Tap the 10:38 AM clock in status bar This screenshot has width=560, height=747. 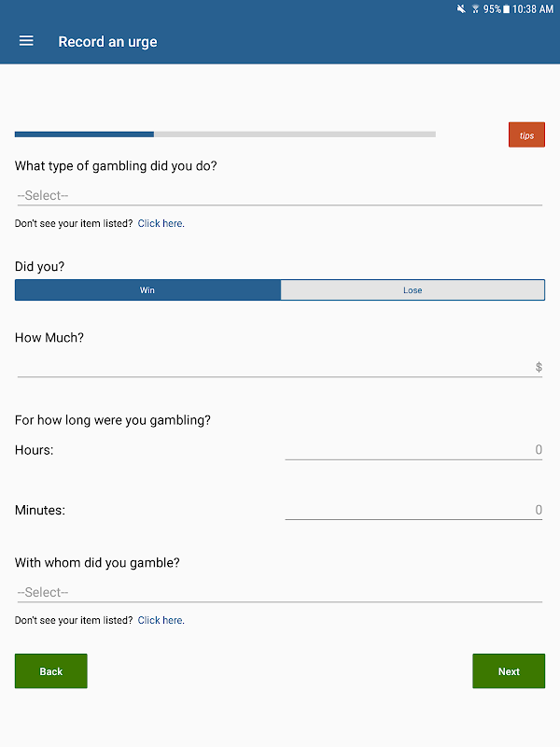click(533, 9)
